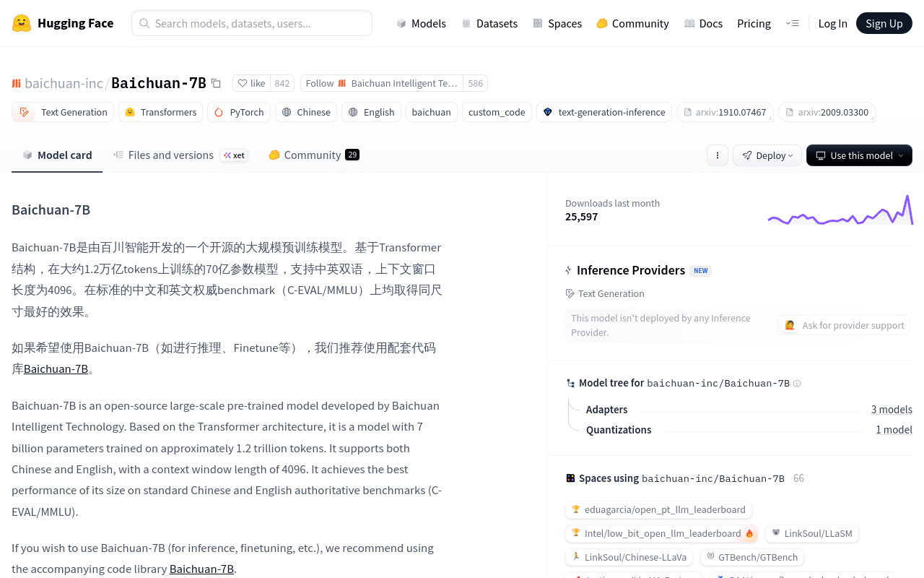Click Ask for provider support
Image resolution: width=924 pixels, height=578 pixels.
(845, 325)
